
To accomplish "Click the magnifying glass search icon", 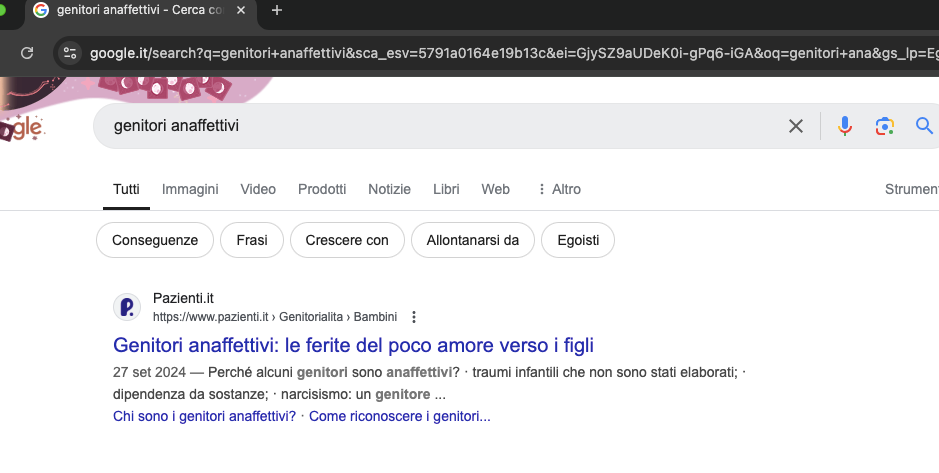I will (x=924, y=126).
